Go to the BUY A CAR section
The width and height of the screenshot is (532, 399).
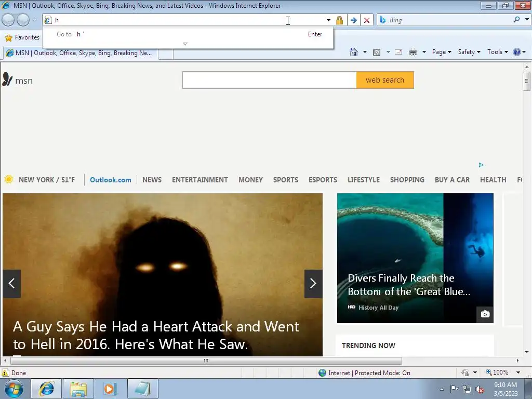click(x=453, y=180)
